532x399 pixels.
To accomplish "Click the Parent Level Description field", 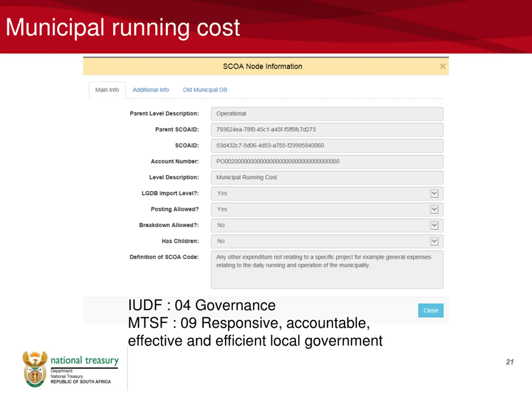I will pos(327,114).
